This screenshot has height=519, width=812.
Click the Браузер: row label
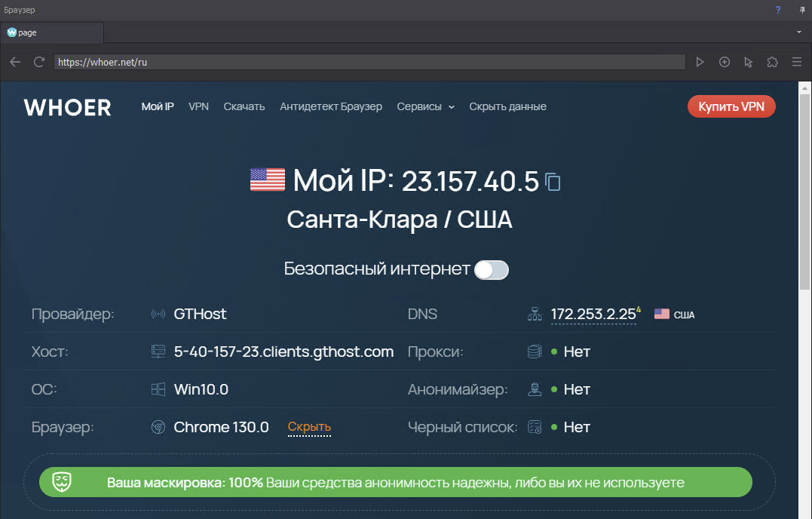[x=63, y=427]
